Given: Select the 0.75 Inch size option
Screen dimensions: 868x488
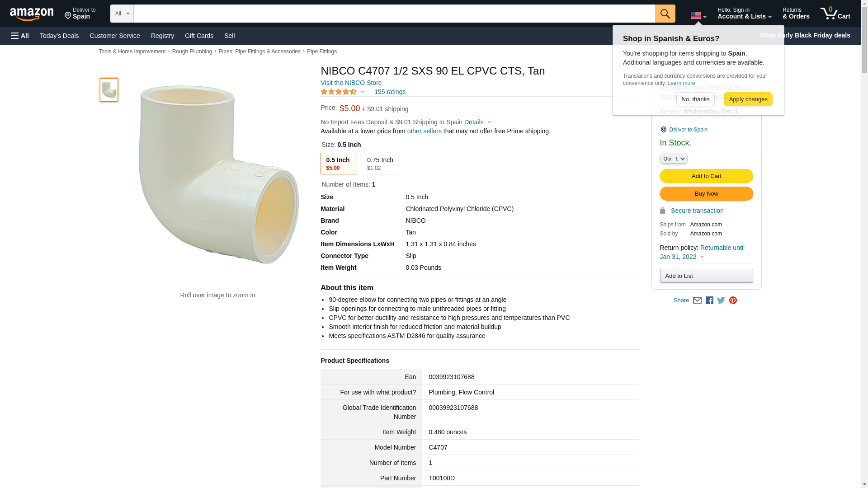Looking at the screenshot, I should click(380, 164).
